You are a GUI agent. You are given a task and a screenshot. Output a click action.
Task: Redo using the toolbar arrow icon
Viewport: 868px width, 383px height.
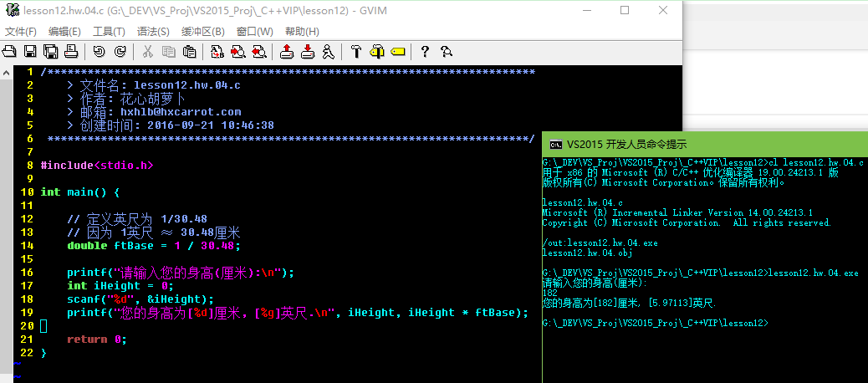click(x=120, y=52)
